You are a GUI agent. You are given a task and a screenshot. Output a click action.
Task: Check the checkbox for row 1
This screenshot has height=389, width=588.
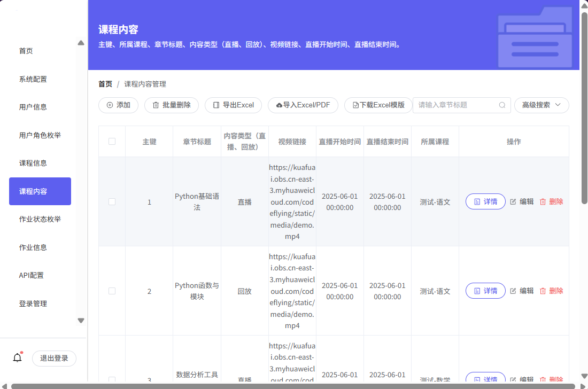[x=112, y=201]
